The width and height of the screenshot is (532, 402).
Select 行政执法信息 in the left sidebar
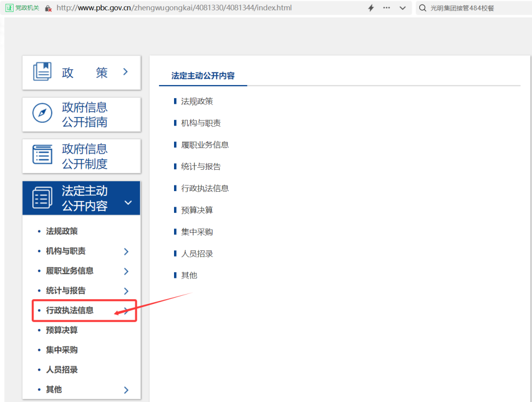click(70, 311)
